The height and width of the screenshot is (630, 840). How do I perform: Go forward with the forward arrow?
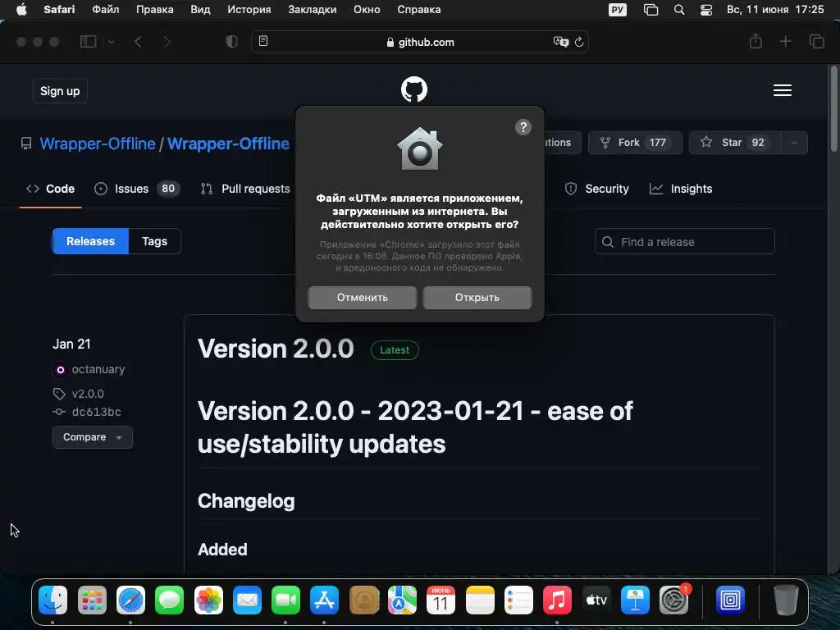tap(167, 42)
